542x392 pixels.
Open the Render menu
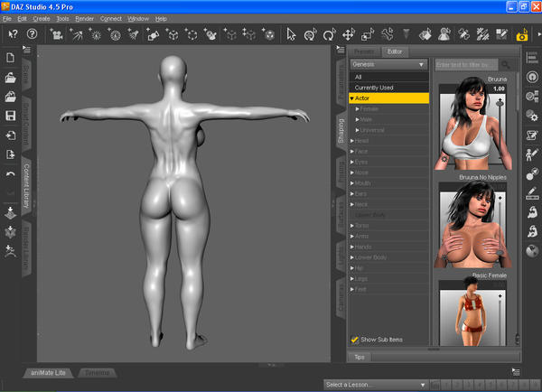point(84,18)
